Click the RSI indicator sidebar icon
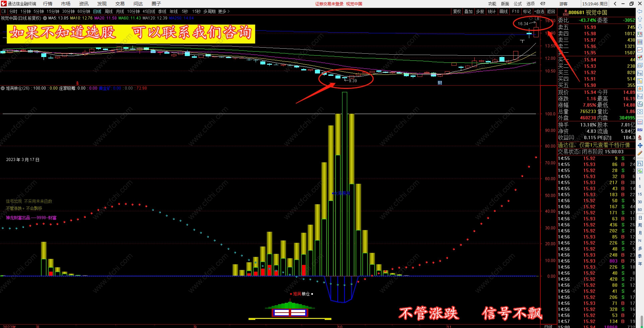The width and height of the screenshot is (644, 328). [x=640, y=130]
